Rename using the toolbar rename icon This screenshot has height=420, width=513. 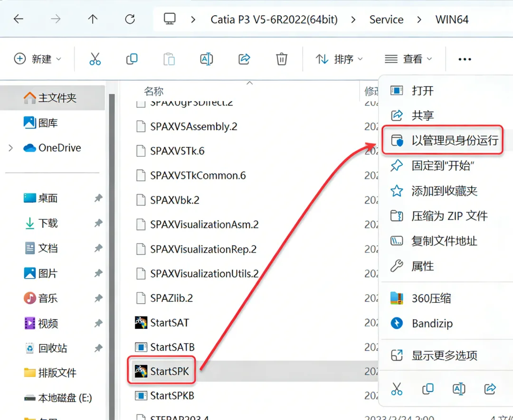pos(207,59)
